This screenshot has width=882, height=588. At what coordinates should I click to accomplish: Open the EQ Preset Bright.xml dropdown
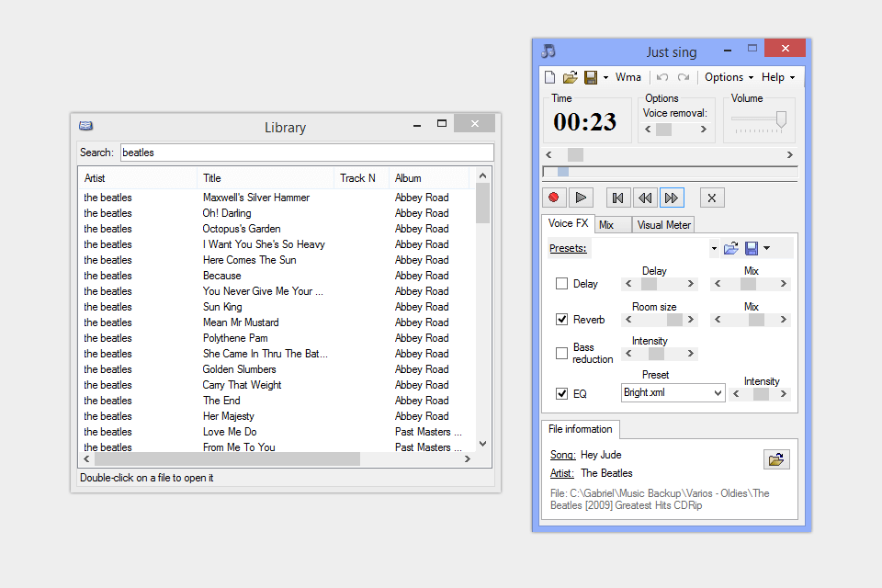718,393
